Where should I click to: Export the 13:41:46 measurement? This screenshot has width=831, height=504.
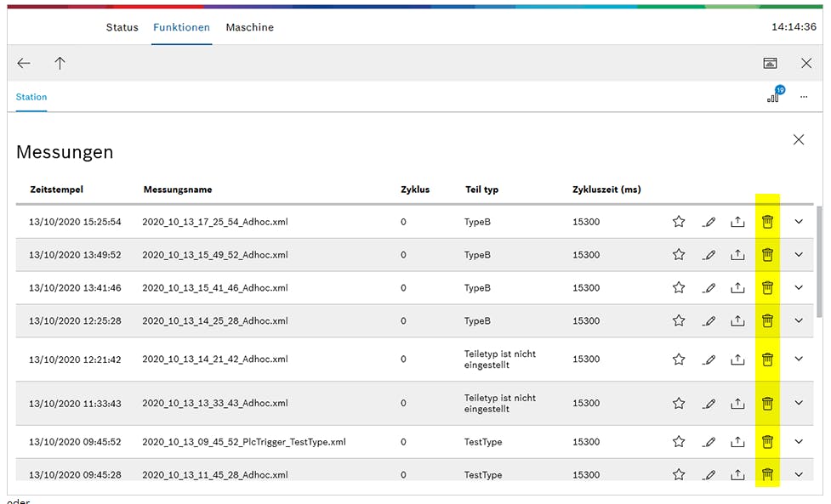point(737,288)
